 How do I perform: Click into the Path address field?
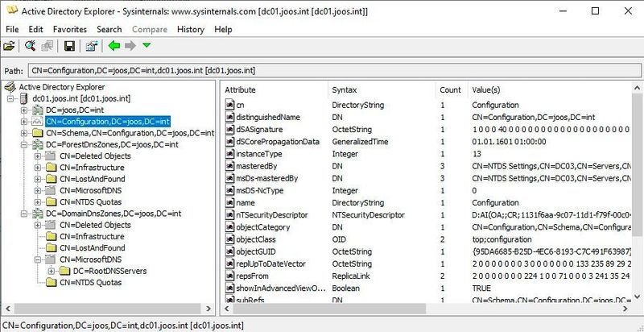click(x=334, y=71)
